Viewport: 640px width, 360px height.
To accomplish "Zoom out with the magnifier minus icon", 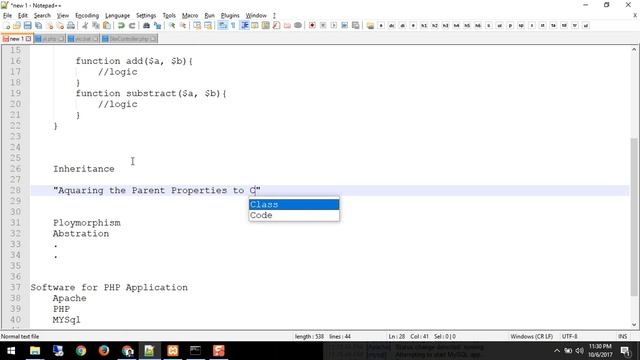I will 183,26.
